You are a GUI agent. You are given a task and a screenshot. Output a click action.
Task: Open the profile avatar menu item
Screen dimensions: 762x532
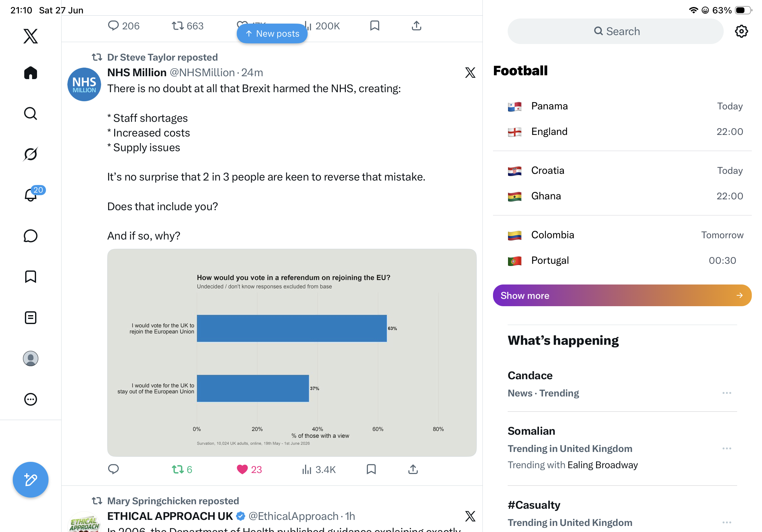click(x=31, y=358)
